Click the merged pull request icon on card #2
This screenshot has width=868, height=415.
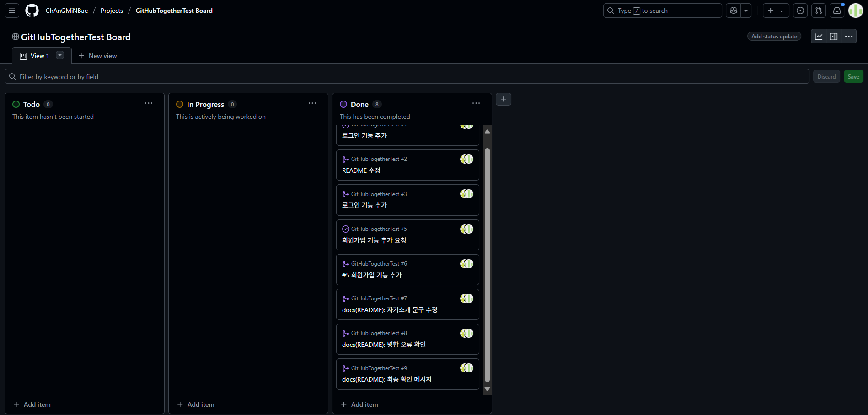coord(346,160)
